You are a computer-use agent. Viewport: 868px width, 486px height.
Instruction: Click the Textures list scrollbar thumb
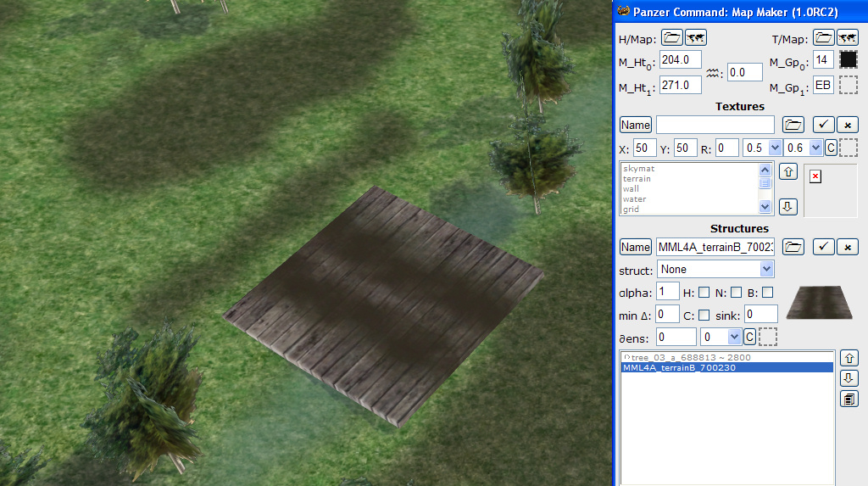[x=765, y=183]
